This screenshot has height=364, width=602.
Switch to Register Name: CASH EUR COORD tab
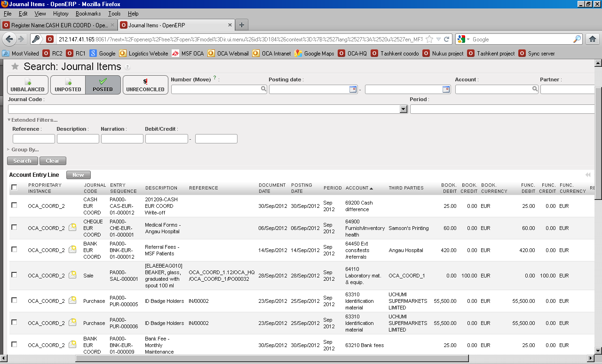tap(59, 25)
